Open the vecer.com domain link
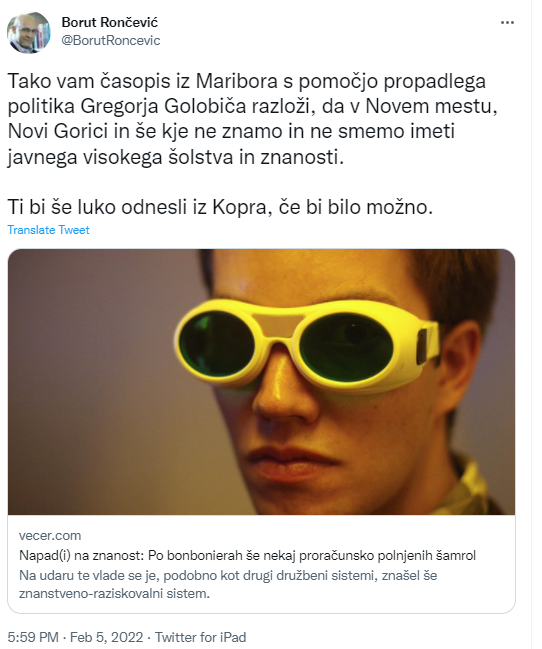The image size is (542, 649). [50, 536]
